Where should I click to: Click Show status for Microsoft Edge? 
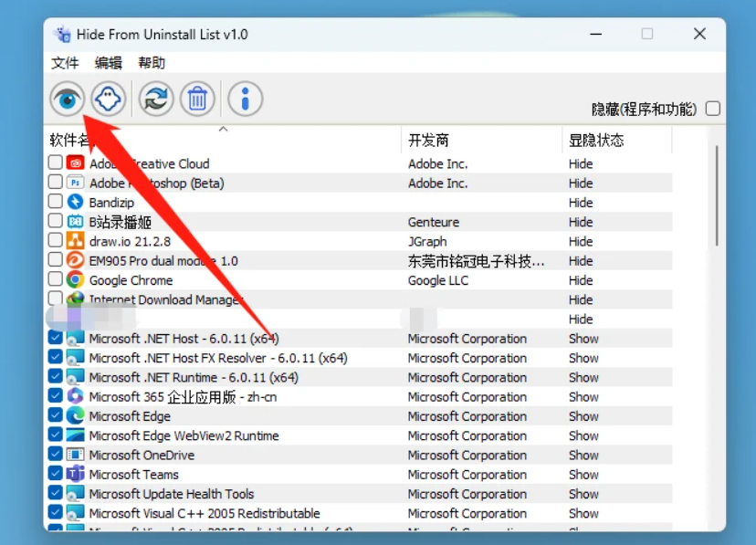583,416
